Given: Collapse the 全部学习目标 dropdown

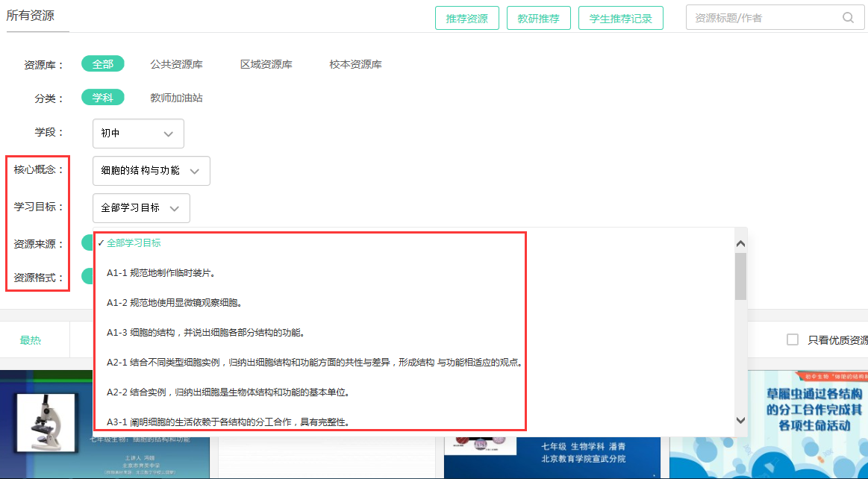Looking at the screenshot, I should (141, 208).
